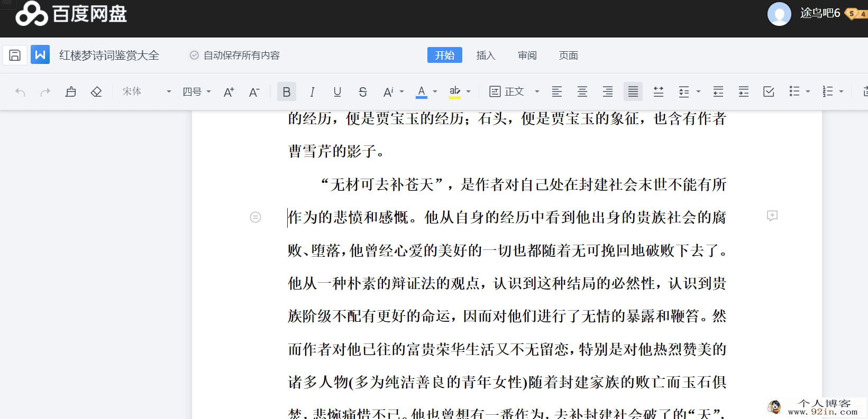Apply numbered list
Screen dimensions: 868x419
click(828, 92)
